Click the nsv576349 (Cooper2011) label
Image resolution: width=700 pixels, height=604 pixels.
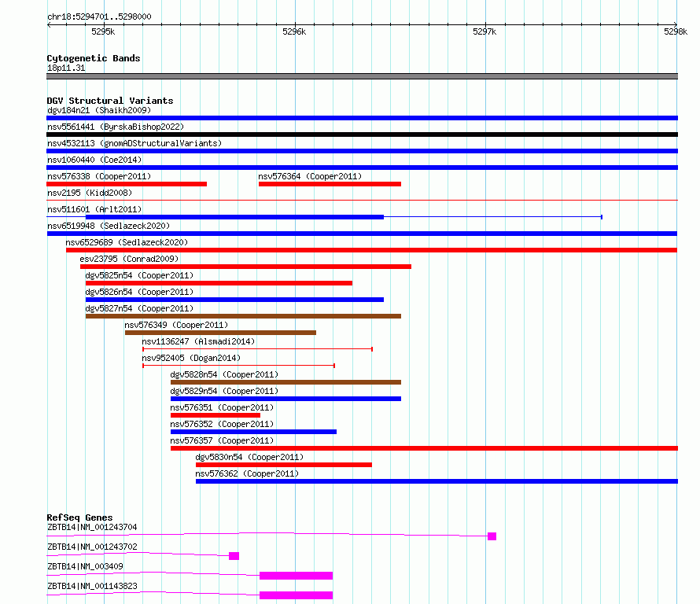[x=176, y=325]
